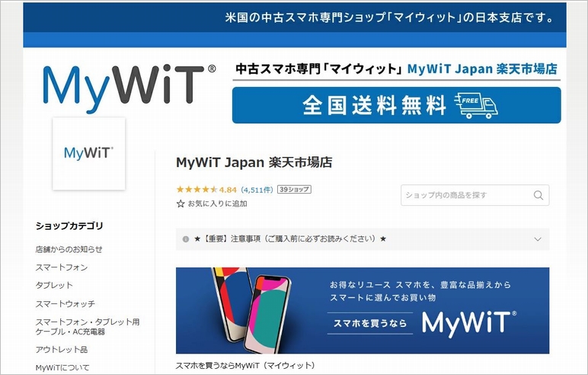Click the スマホを買うなら MyWiT promo banner
The image size is (588, 375).
(363, 310)
